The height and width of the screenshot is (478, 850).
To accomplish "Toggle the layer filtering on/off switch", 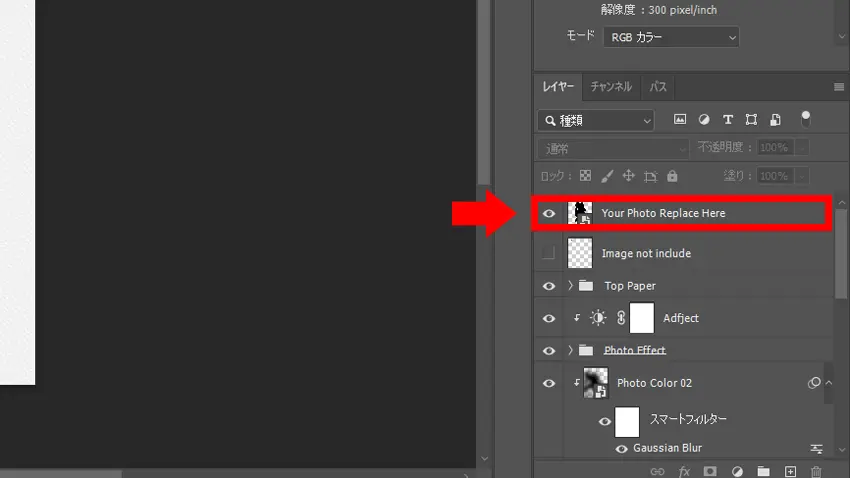I will click(x=806, y=119).
